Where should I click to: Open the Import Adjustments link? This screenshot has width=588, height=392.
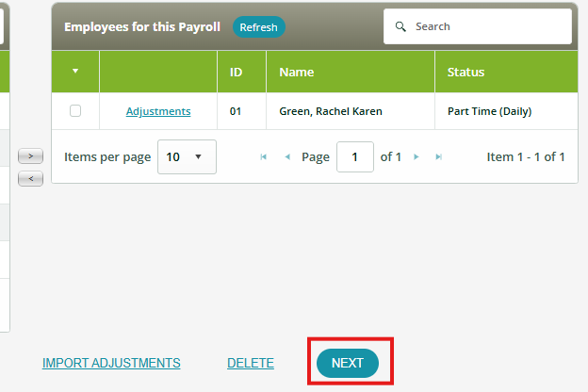tap(111, 363)
